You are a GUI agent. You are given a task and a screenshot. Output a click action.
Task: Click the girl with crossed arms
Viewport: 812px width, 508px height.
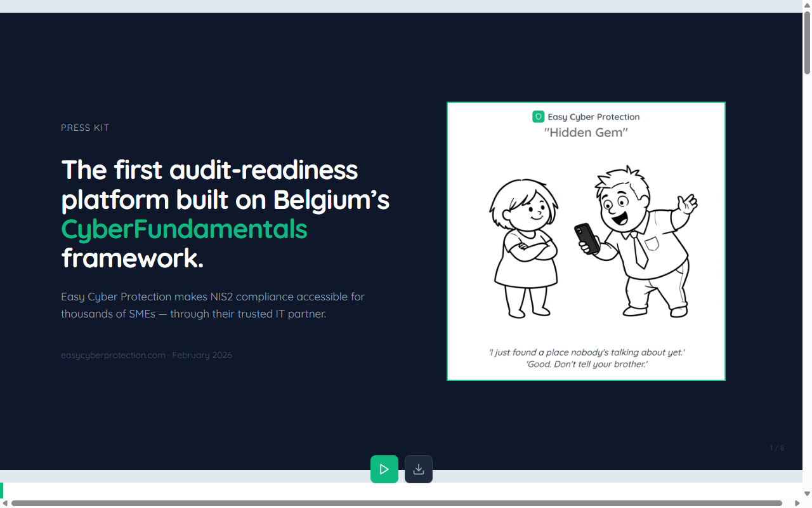click(x=525, y=248)
